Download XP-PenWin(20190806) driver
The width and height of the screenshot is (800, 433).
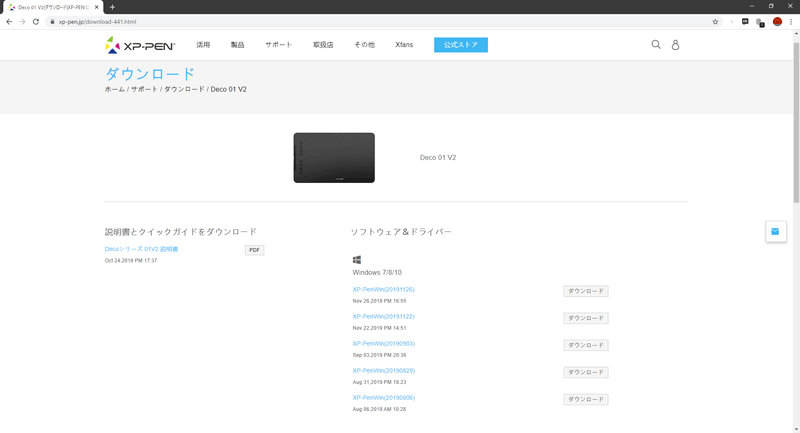[586, 399]
